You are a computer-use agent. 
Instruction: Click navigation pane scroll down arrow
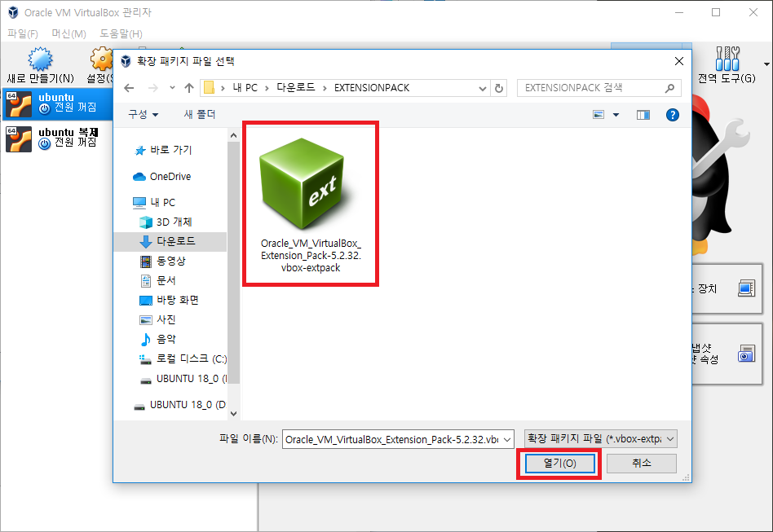point(234,414)
